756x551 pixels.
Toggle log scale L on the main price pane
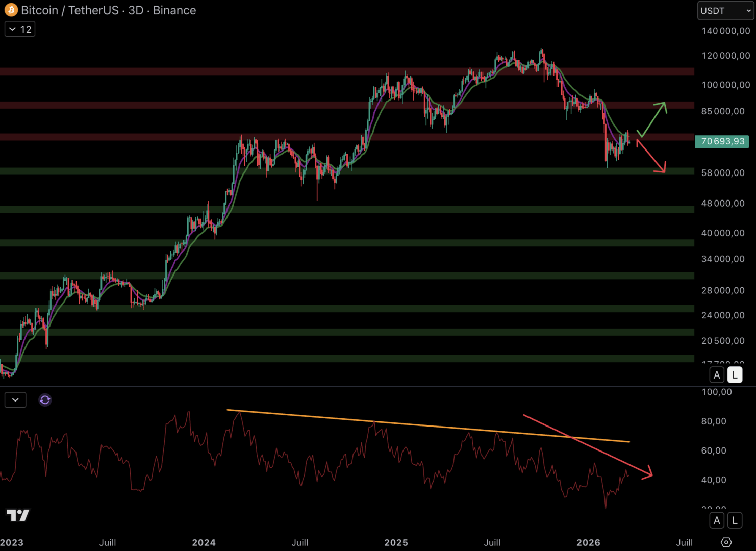pyautogui.click(x=735, y=375)
